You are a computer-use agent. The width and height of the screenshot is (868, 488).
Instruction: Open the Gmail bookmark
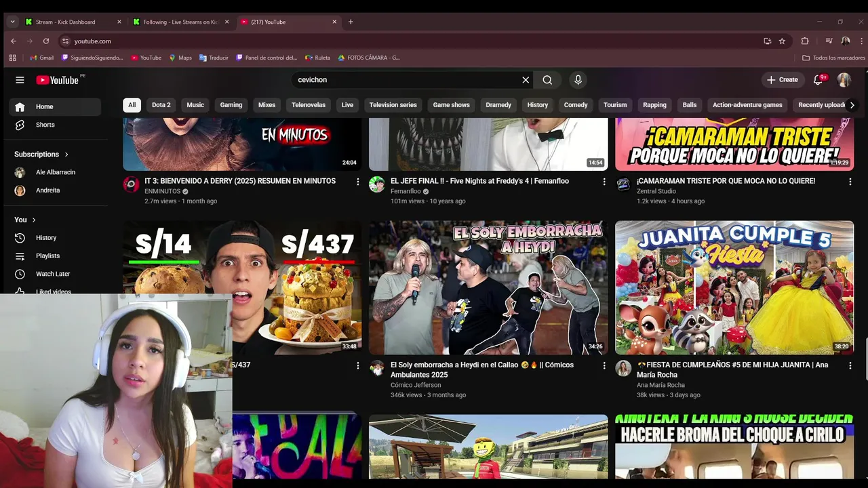pos(41,58)
